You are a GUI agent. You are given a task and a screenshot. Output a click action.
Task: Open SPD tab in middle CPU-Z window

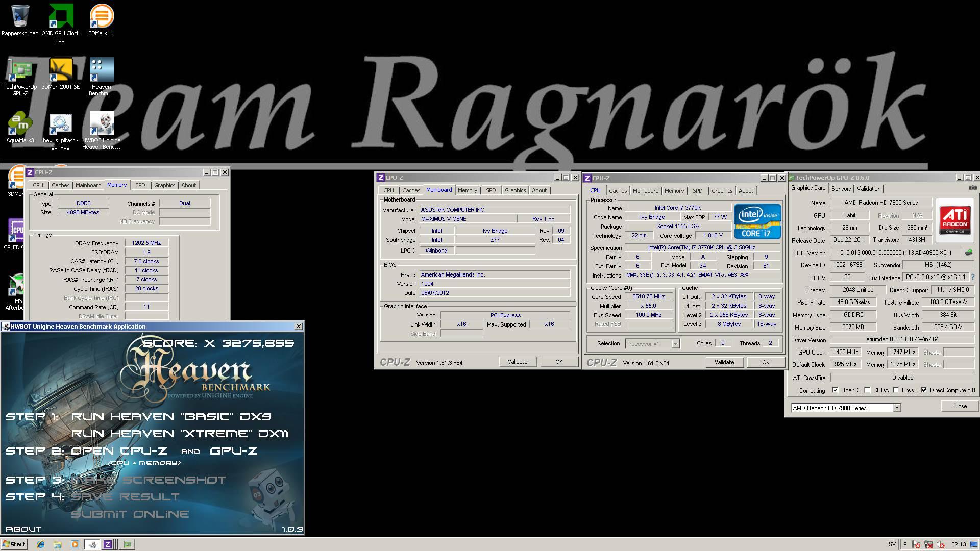click(x=491, y=190)
